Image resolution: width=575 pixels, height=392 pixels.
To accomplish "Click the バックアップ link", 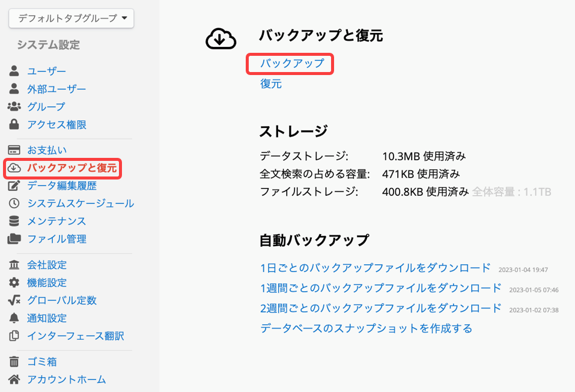I will point(292,63).
